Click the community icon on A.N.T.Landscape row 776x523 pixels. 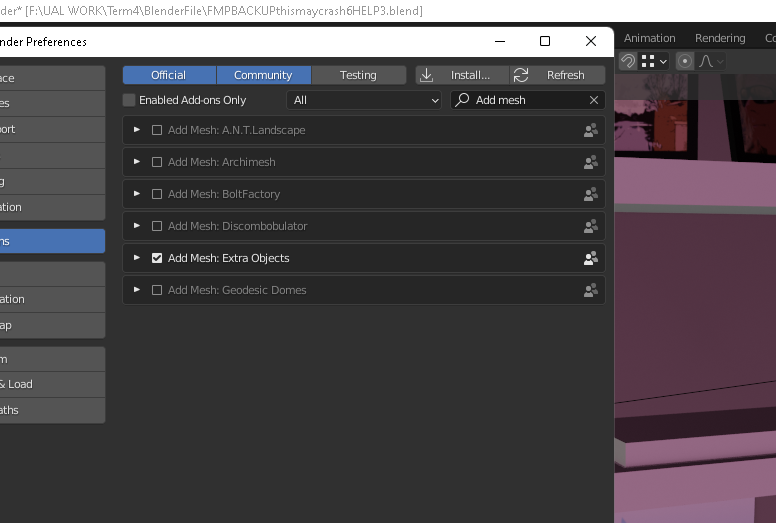(x=590, y=130)
